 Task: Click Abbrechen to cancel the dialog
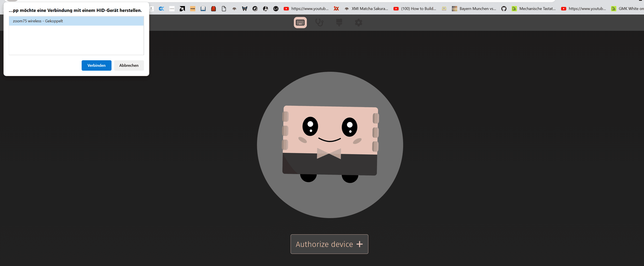[x=129, y=65]
